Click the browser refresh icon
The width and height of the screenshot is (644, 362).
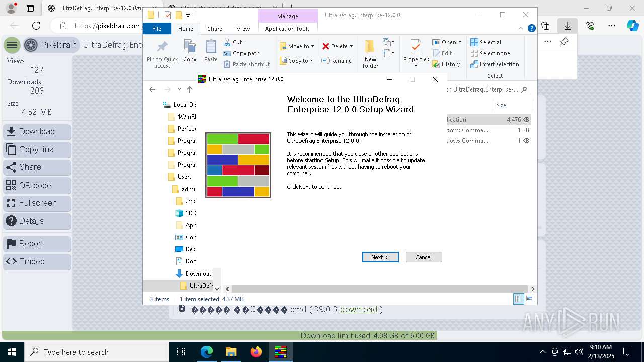click(x=36, y=26)
